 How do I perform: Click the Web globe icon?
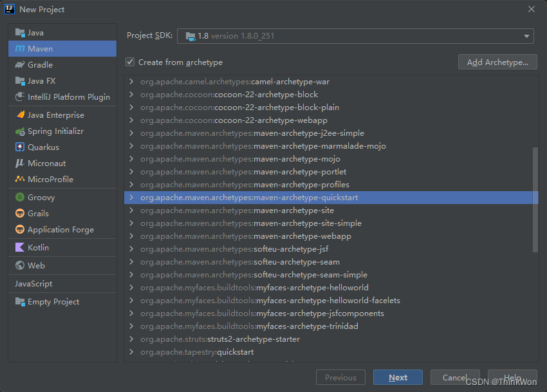[20, 265]
